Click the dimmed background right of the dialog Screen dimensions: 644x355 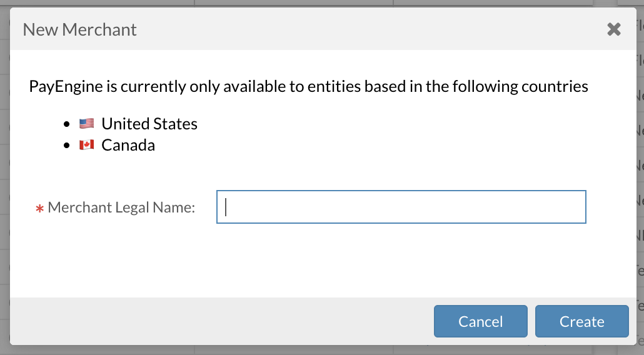pos(640,177)
